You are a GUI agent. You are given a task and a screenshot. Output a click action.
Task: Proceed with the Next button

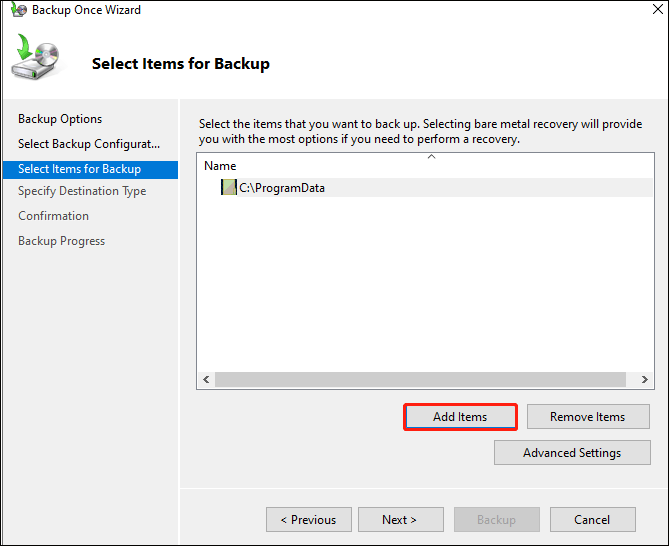tap(399, 520)
